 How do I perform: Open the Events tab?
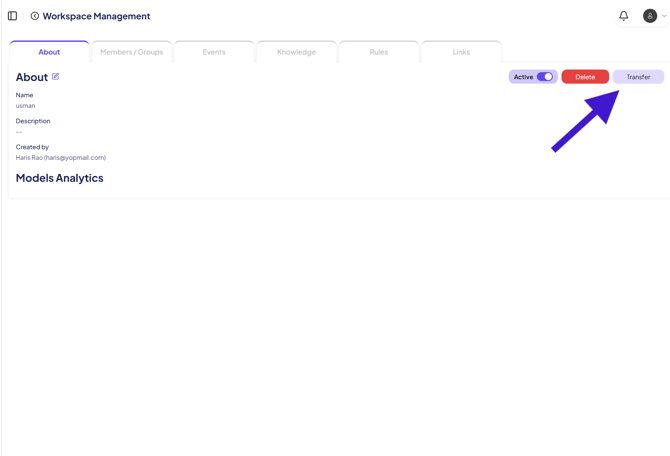(214, 52)
